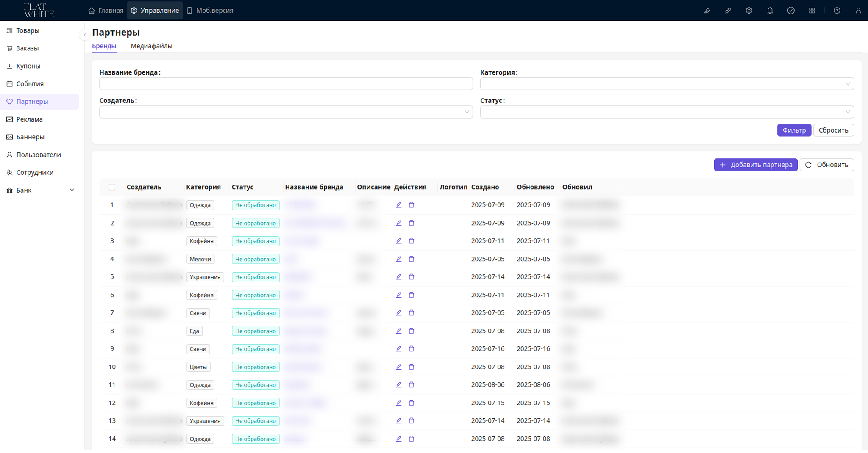Open Заказы in the sidebar
This screenshot has width=868, height=453.
tap(28, 48)
